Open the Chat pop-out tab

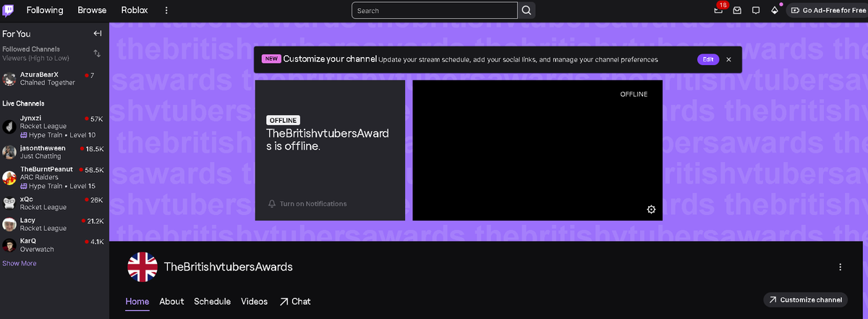(x=295, y=302)
